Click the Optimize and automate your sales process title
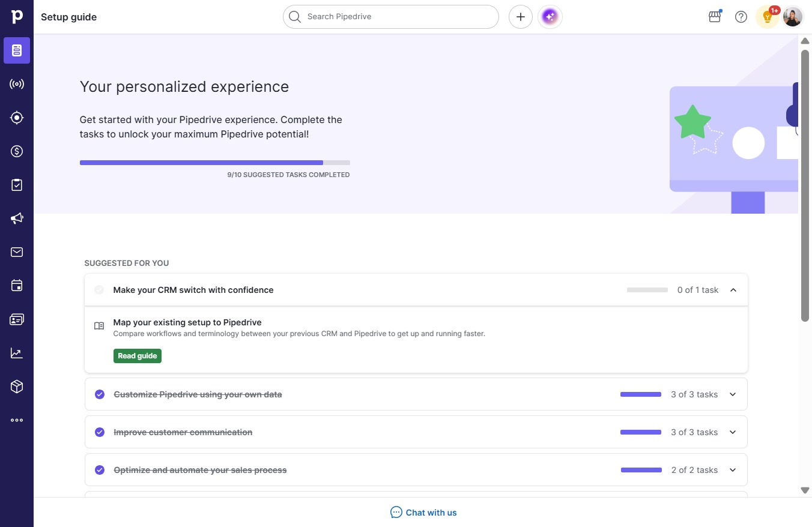The width and height of the screenshot is (812, 527). coord(200,470)
